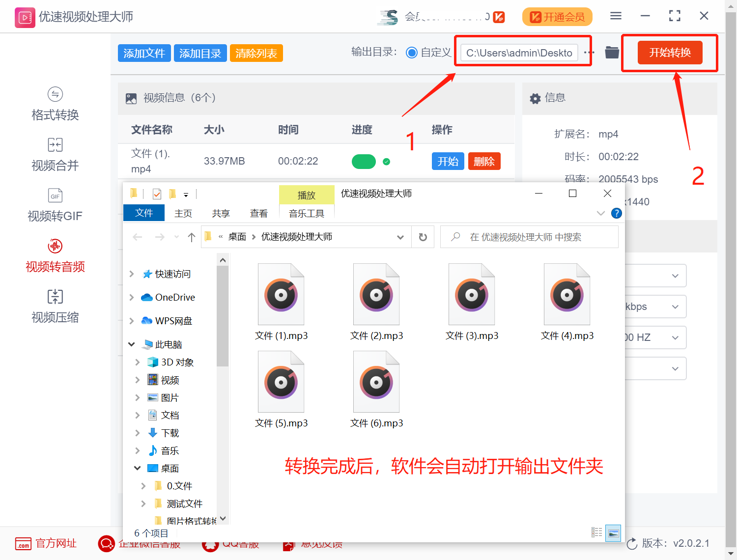Image resolution: width=737 pixels, height=560 pixels.
Task: Expand the 3D 对象 tree node
Action: [x=138, y=362]
